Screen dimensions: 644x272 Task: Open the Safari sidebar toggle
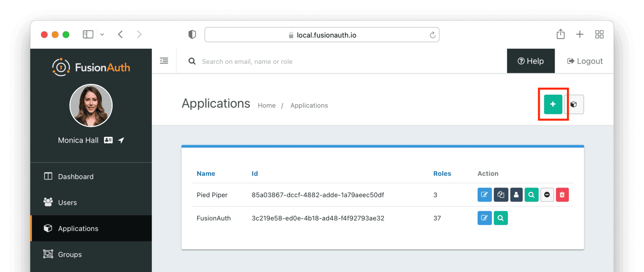click(88, 35)
